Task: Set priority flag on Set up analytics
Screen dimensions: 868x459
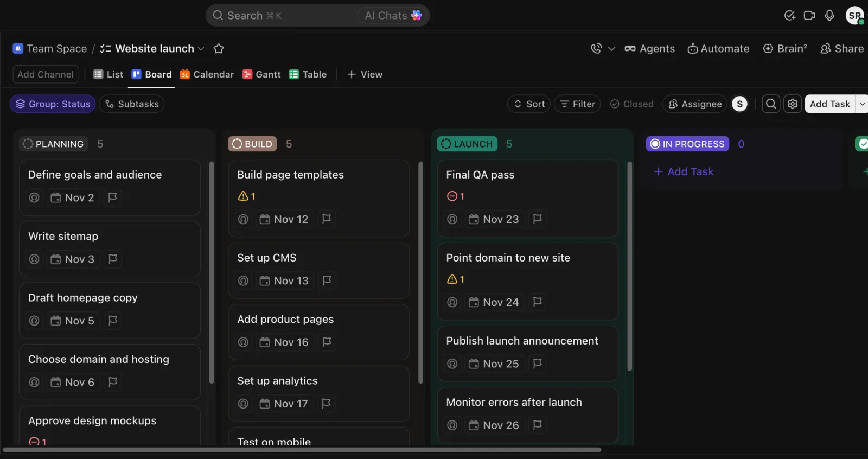Action: [x=326, y=404]
